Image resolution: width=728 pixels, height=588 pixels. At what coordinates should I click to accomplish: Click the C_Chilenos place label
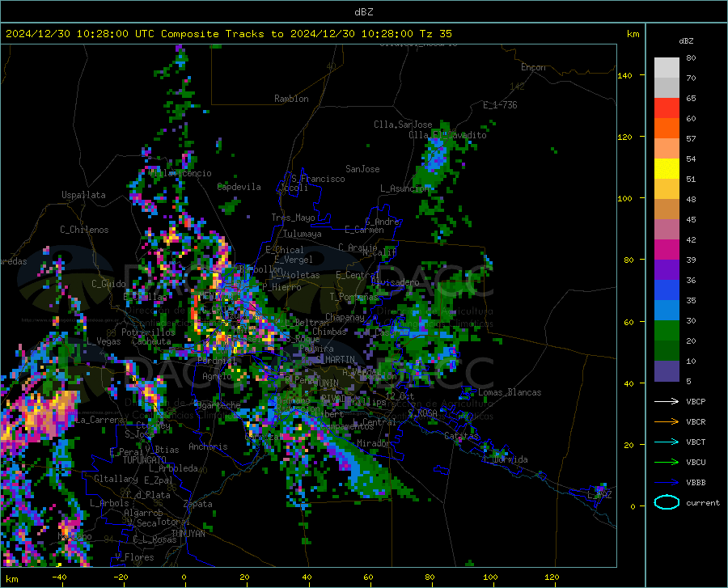coord(84,230)
